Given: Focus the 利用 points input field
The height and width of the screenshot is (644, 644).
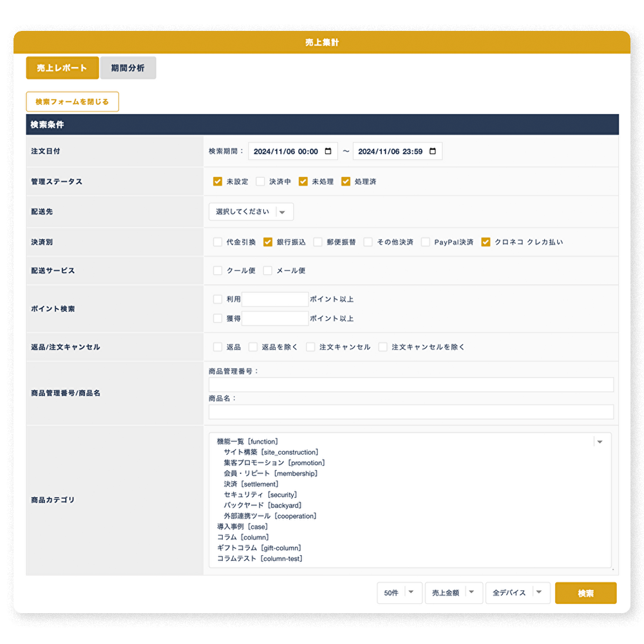Looking at the screenshot, I should (275, 299).
